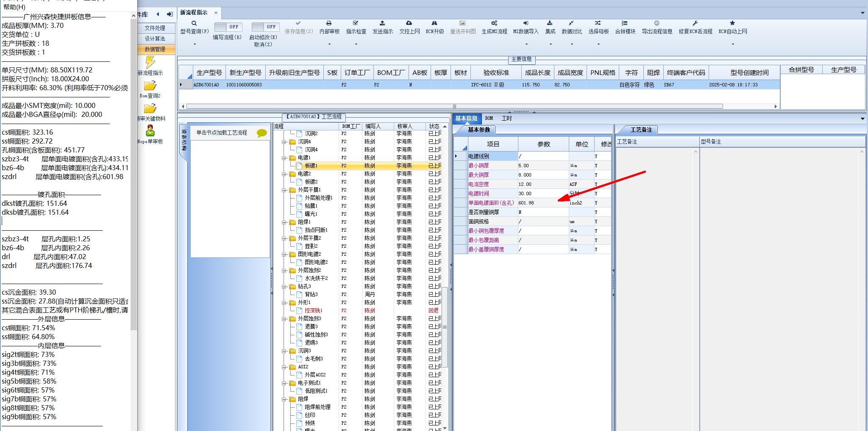Select the 水洗烘干2 process step
This screenshot has height=431, width=868.
pos(316,279)
